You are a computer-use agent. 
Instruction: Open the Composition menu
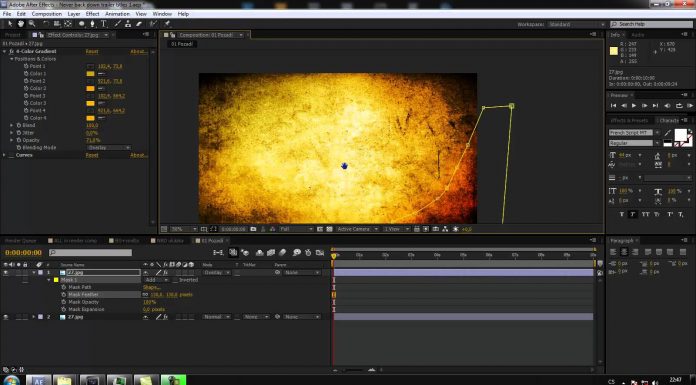[x=47, y=14]
